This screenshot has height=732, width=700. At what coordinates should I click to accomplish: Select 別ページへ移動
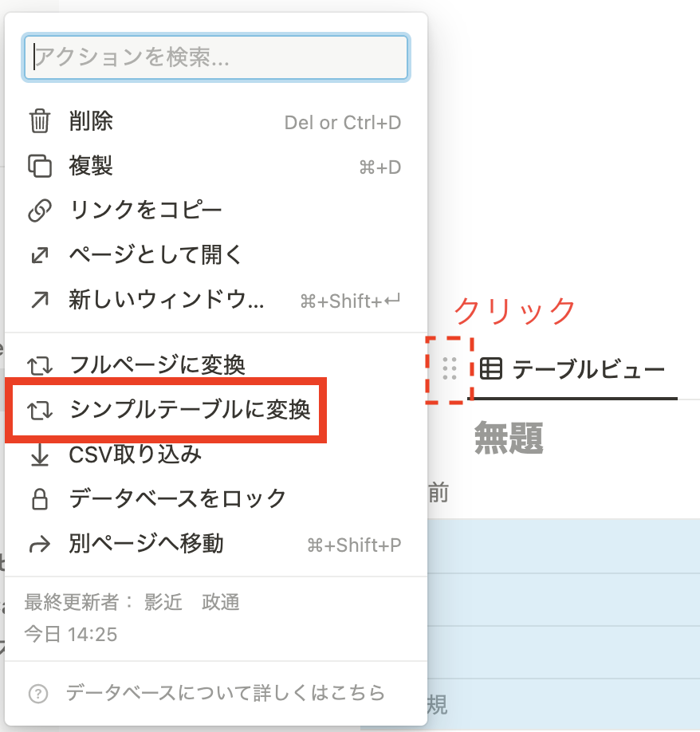point(215,545)
